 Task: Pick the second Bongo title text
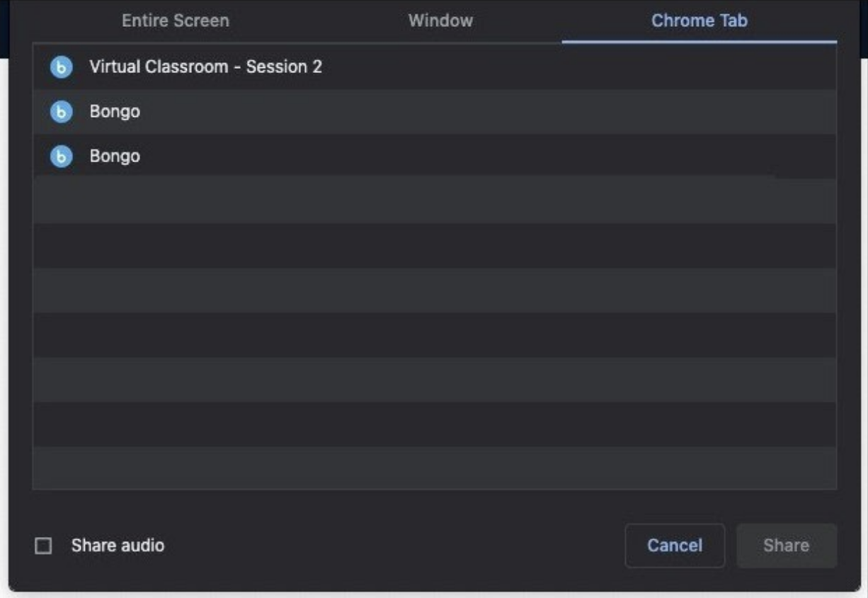point(115,157)
